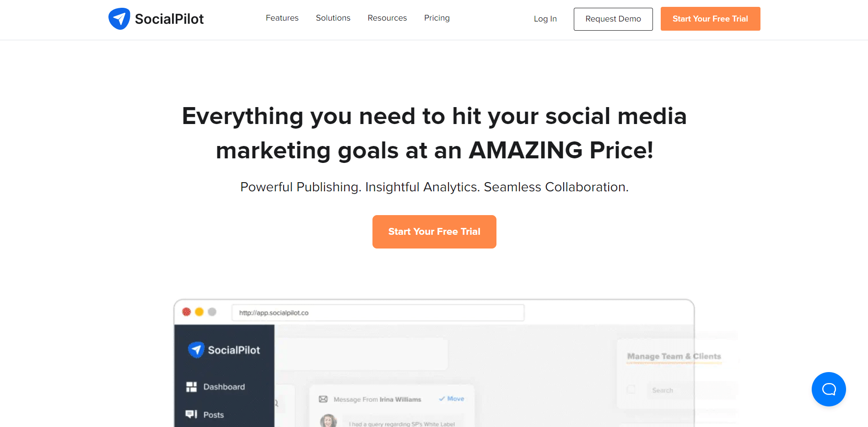The height and width of the screenshot is (427, 868).
Task: Click the SocialPilot paper plane logo in header
Action: [x=119, y=18]
